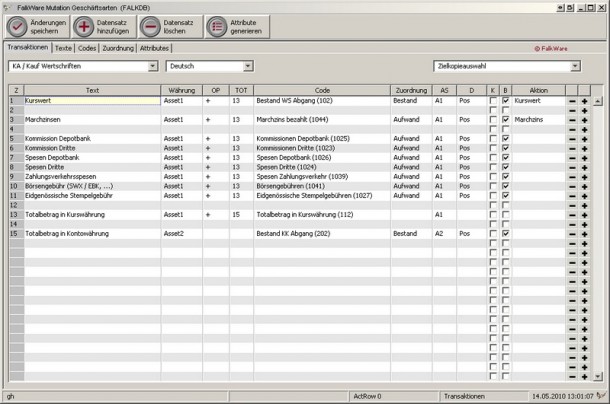The width and height of the screenshot is (610, 404).
Task: Uncheck the B checkbox for Kurswert
Action: pyautogui.click(x=506, y=101)
